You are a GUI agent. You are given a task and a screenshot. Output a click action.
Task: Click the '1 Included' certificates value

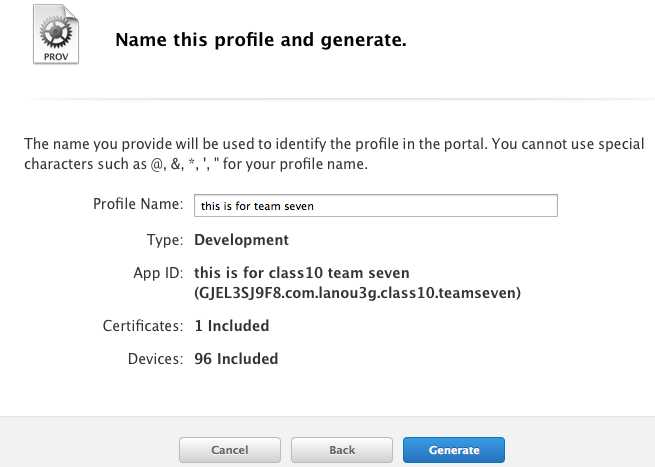click(231, 326)
